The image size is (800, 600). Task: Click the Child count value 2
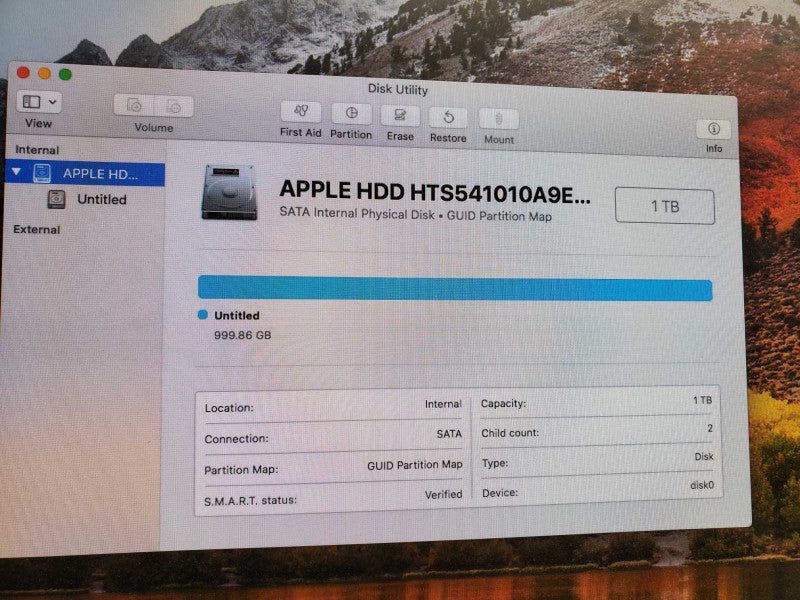pos(710,429)
